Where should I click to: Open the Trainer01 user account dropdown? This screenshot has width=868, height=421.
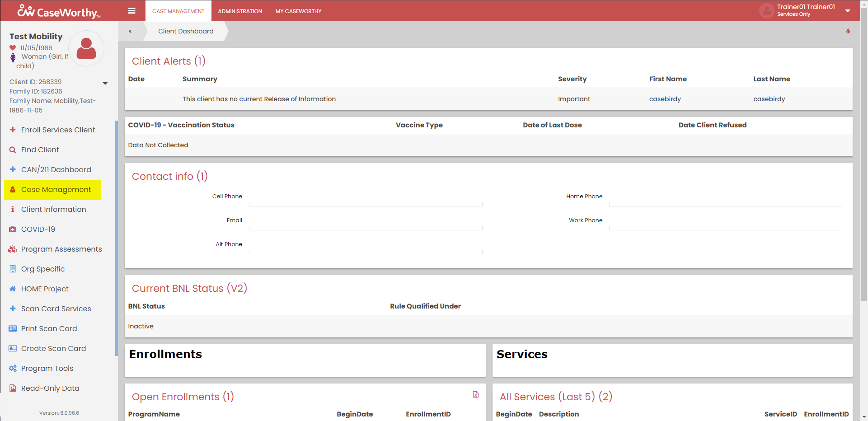(848, 11)
